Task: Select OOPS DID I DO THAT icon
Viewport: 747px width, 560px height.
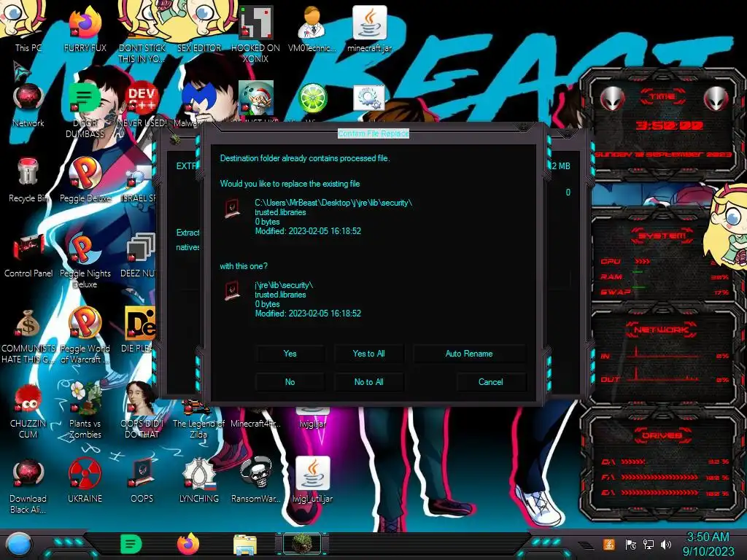Action: coord(142,411)
